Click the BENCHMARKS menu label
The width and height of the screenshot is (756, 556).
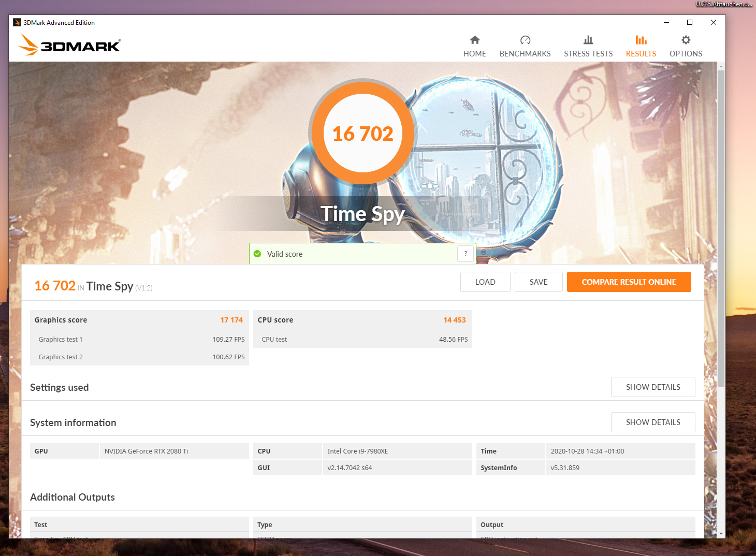pos(525,54)
